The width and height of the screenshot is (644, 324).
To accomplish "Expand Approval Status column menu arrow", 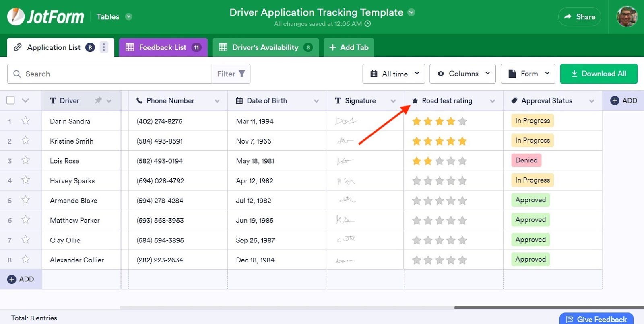I will pyautogui.click(x=592, y=101).
